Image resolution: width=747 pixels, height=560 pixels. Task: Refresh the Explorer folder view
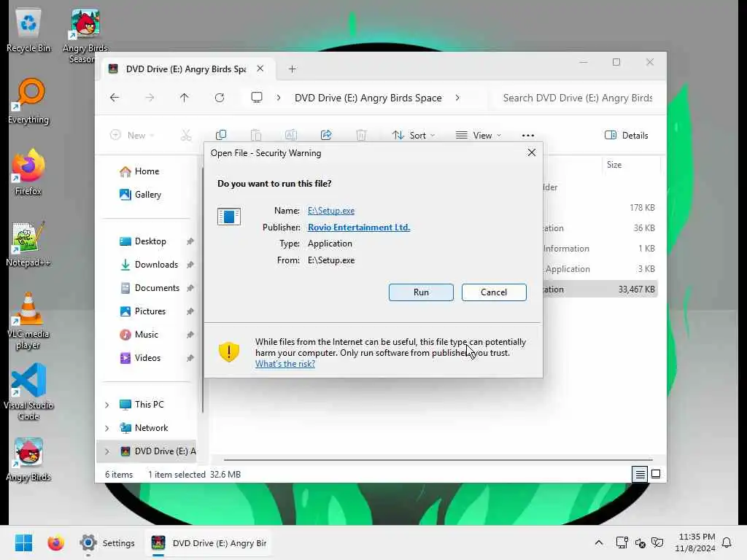click(x=219, y=98)
